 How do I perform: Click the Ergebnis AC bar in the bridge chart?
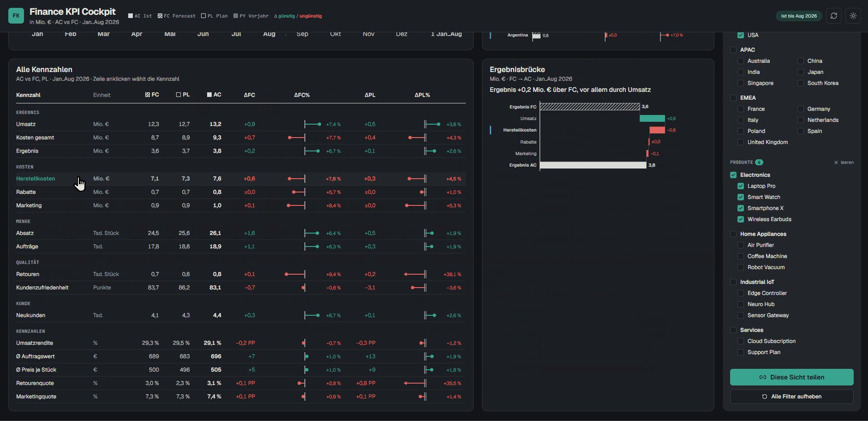[x=593, y=165]
